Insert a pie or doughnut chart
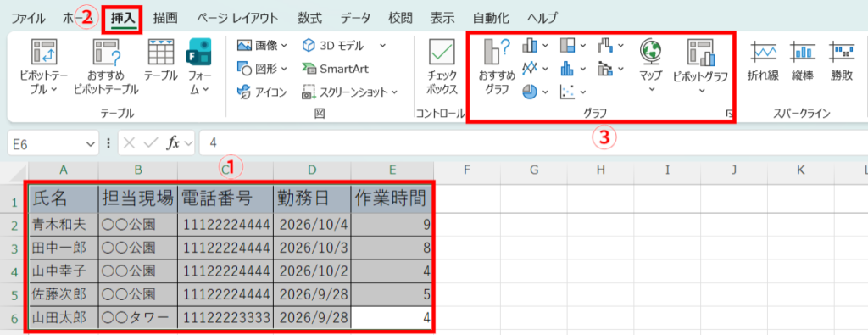Screen dimensions: 868x335 pyautogui.click(x=531, y=92)
